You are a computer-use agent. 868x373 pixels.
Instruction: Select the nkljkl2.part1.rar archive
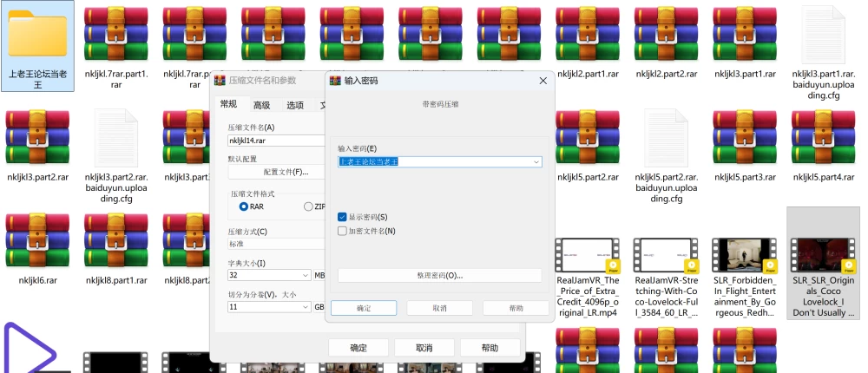tap(588, 41)
